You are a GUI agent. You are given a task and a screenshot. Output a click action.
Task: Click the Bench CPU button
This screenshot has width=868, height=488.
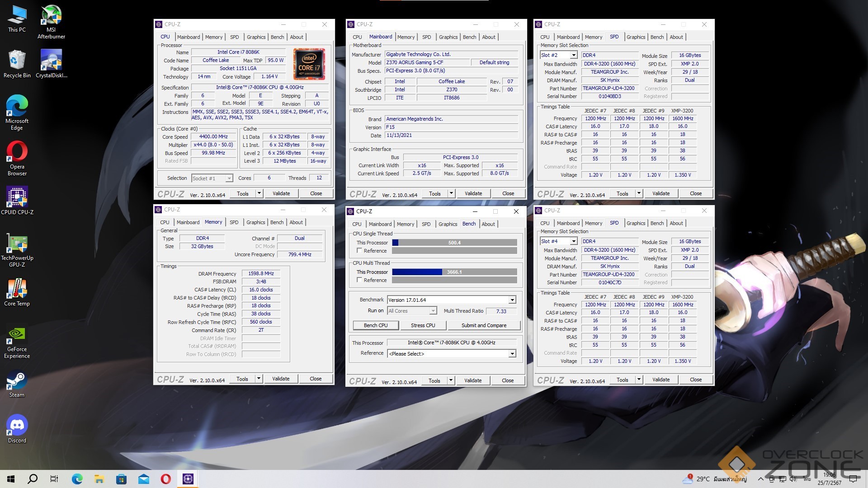tap(376, 325)
